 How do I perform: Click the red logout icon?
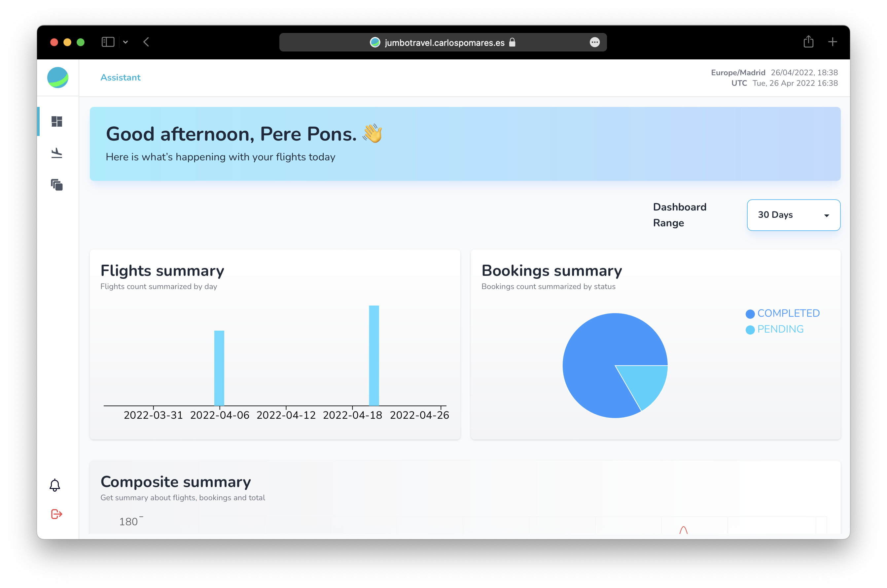[x=56, y=514]
